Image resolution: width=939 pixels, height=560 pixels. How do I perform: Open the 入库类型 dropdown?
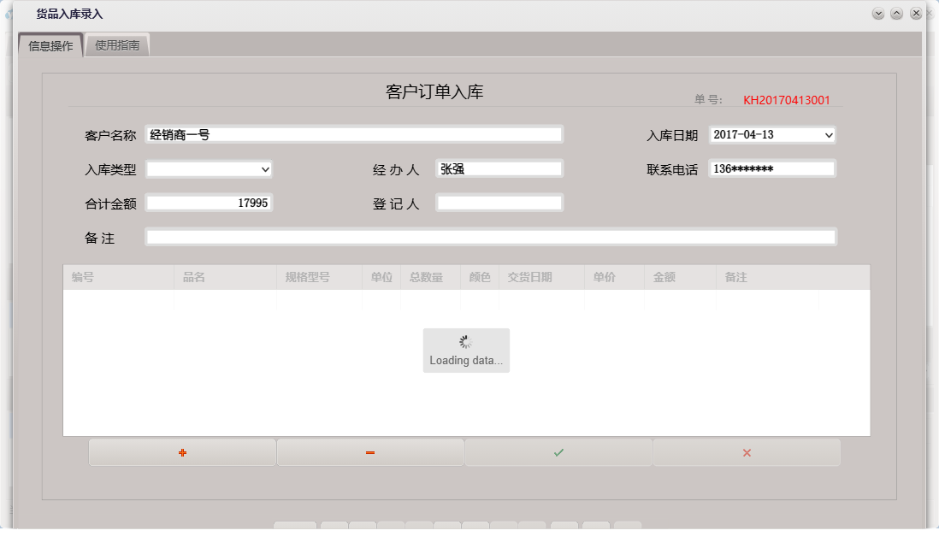click(x=264, y=169)
